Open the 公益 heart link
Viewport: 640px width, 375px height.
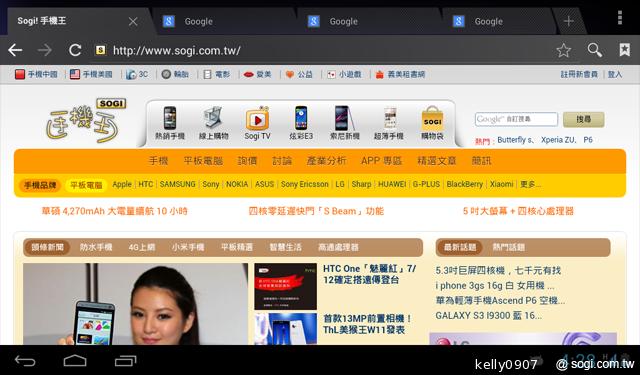coord(299,74)
